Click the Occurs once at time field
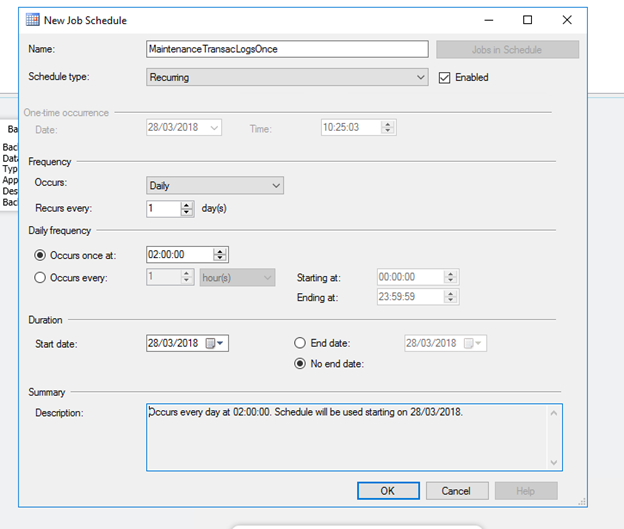624x529 pixels. (179, 255)
